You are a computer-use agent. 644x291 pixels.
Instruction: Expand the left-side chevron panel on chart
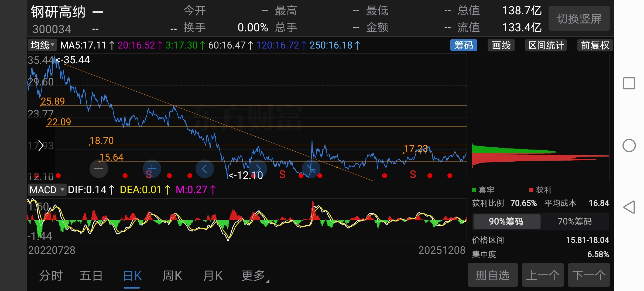coord(41,145)
